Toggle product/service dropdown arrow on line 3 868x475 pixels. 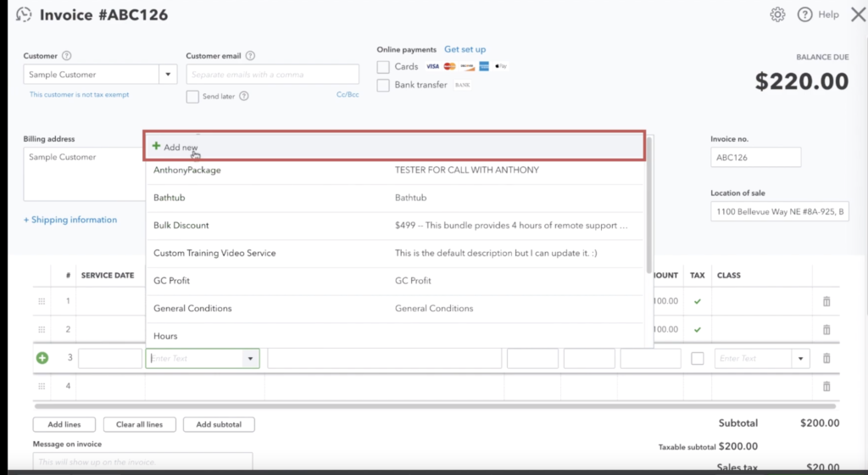tap(250, 359)
